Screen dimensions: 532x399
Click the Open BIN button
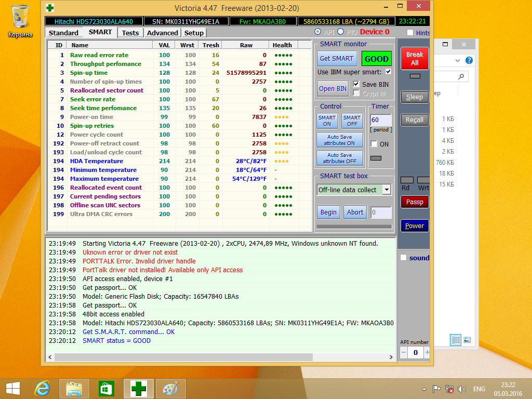332,88
